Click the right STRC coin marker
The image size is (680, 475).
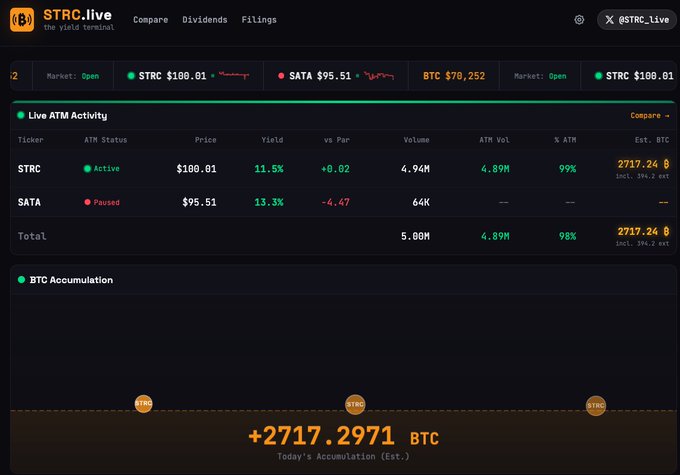pyautogui.click(x=596, y=405)
